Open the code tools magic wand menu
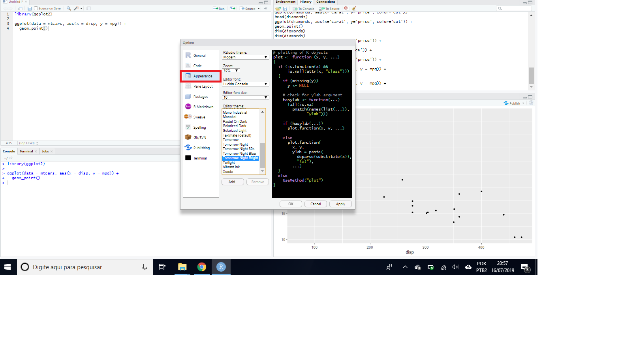The height and width of the screenshot is (364, 620). tap(77, 8)
